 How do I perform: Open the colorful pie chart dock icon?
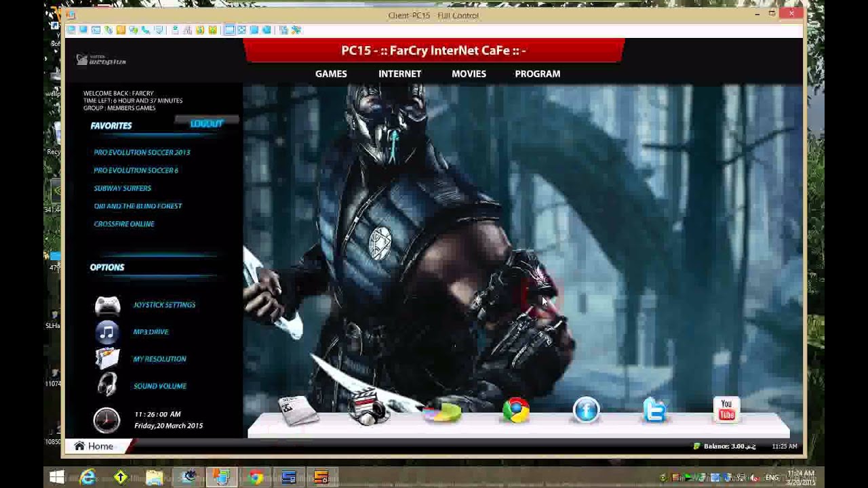coord(442,411)
